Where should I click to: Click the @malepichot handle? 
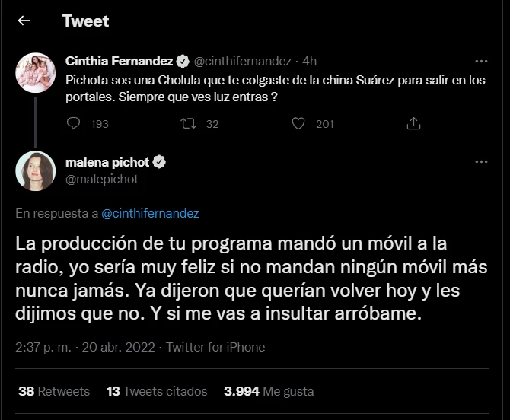[102, 180]
